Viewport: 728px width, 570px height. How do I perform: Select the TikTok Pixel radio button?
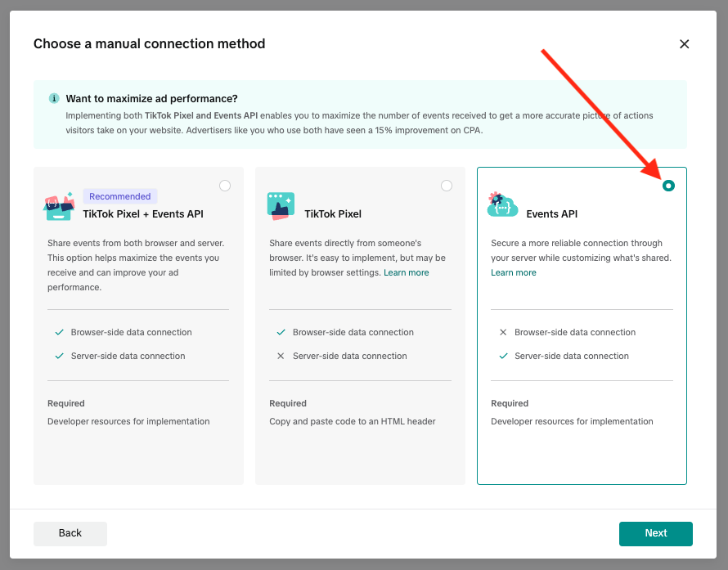(446, 186)
